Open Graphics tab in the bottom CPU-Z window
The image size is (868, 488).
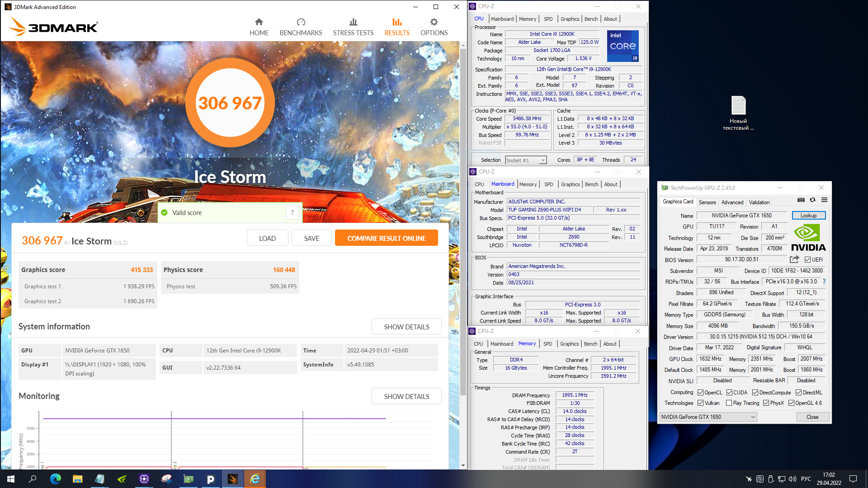click(x=569, y=344)
